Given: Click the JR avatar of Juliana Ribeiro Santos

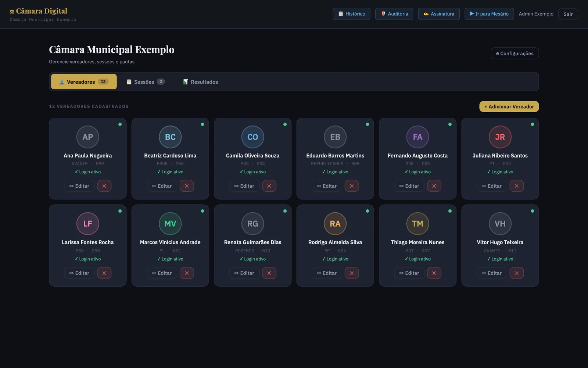Looking at the screenshot, I should click(500, 137).
